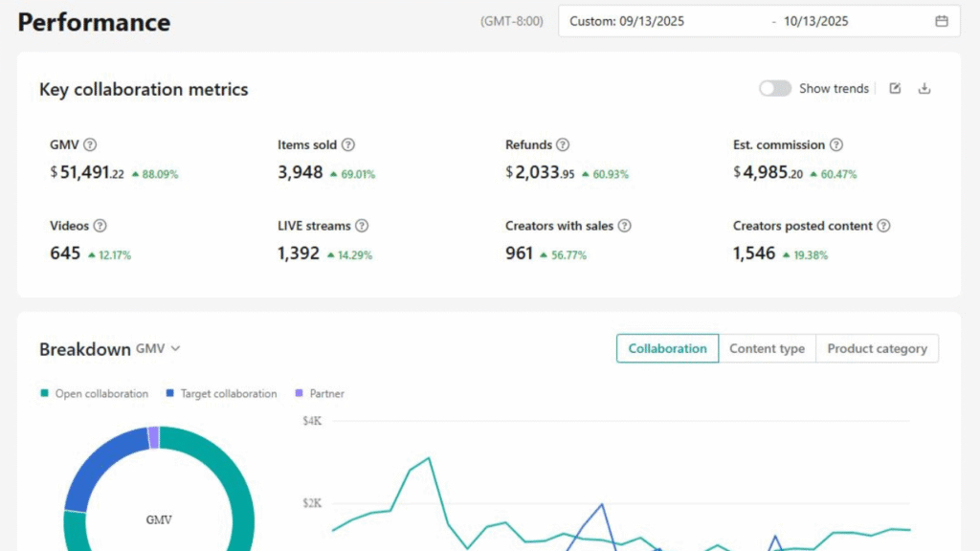This screenshot has height=551, width=980.
Task: Click the help icon next to Videos
Action: click(x=100, y=226)
